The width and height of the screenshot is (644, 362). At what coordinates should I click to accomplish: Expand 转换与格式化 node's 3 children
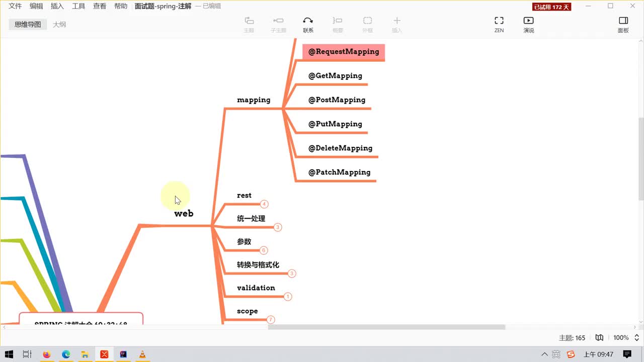(292, 274)
